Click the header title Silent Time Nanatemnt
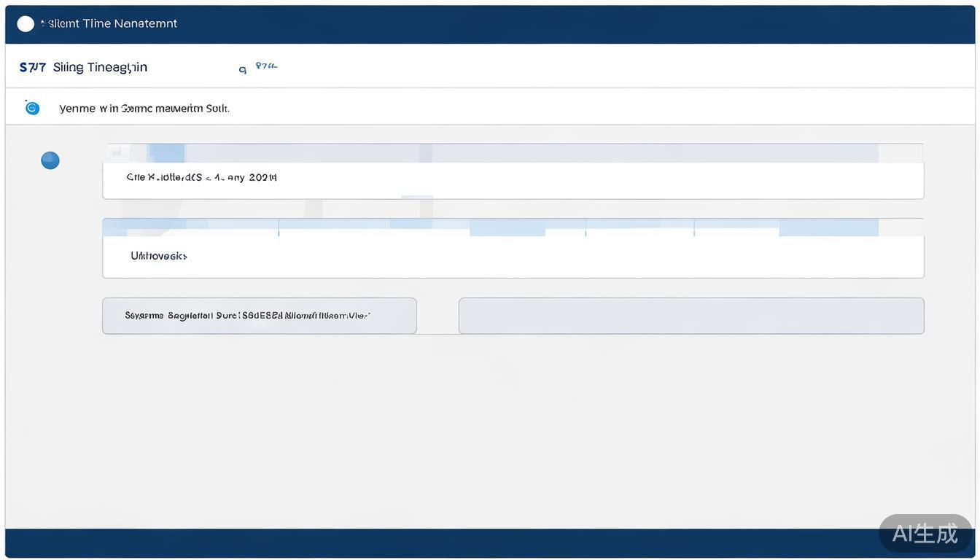The image size is (980, 560). (112, 24)
